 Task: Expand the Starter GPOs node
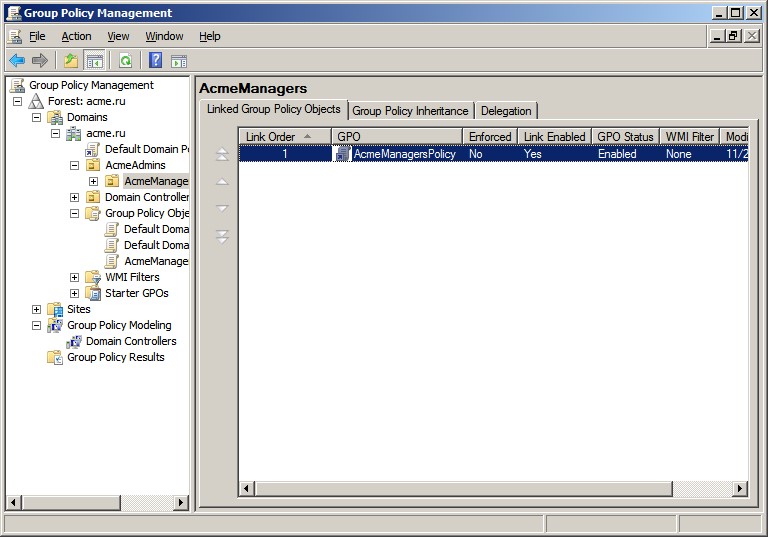(x=75, y=293)
